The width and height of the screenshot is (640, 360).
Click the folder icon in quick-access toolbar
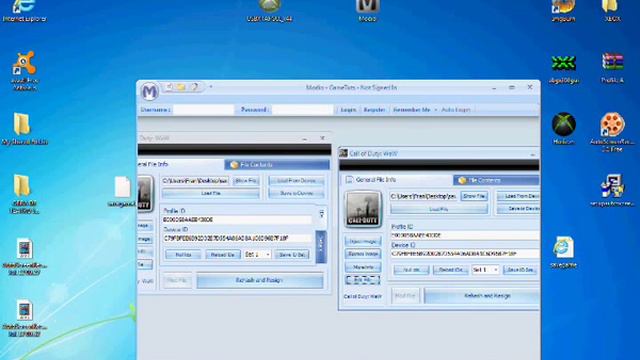(x=181, y=87)
